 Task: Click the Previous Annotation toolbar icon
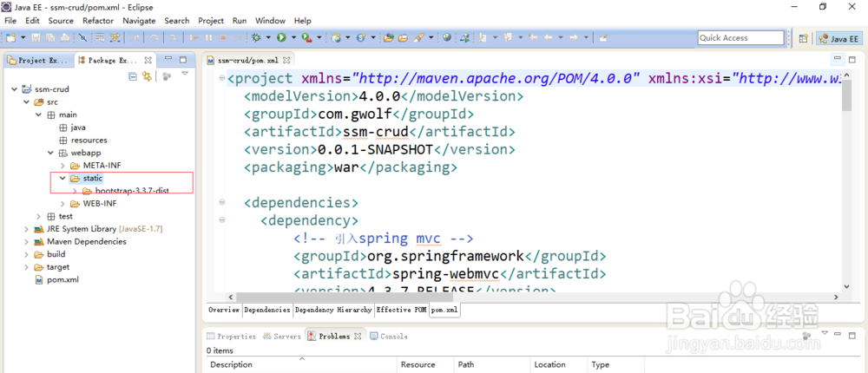click(507, 37)
